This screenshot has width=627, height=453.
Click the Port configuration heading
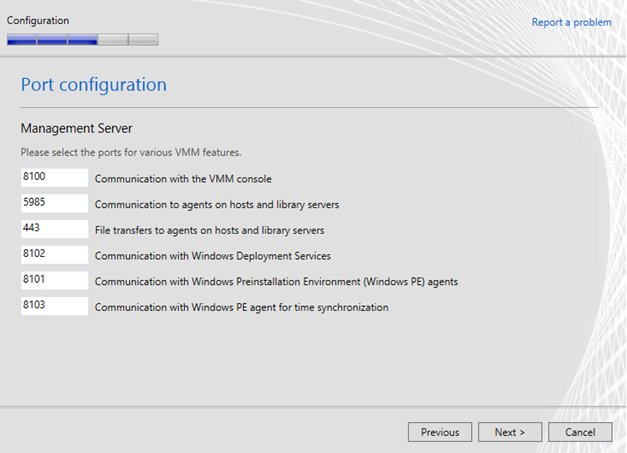[x=94, y=85]
